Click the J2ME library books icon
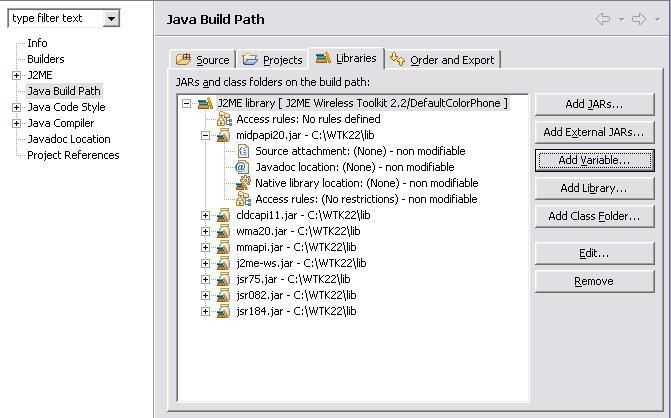The height and width of the screenshot is (418, 671). click(x=205, y=103)
